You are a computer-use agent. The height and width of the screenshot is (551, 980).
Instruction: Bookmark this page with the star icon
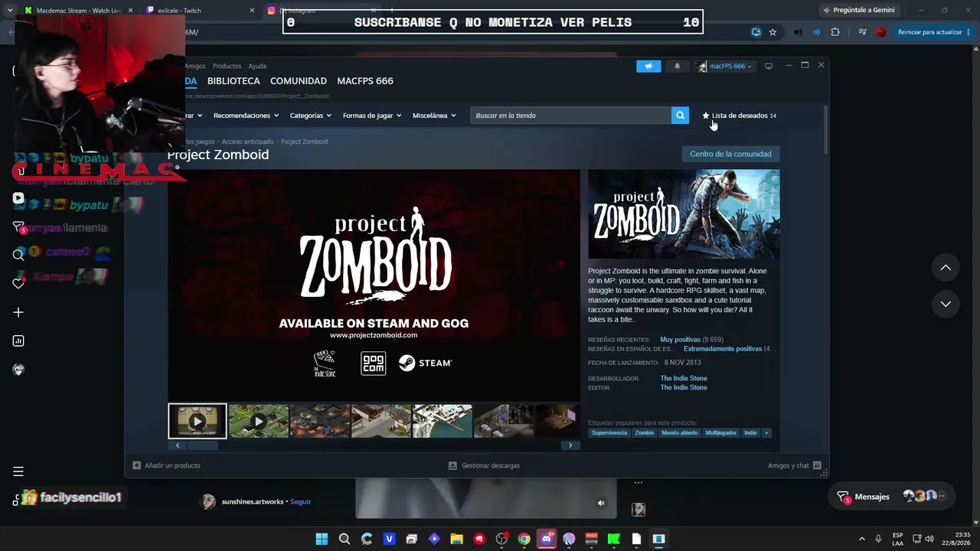(x=773, y=32)
